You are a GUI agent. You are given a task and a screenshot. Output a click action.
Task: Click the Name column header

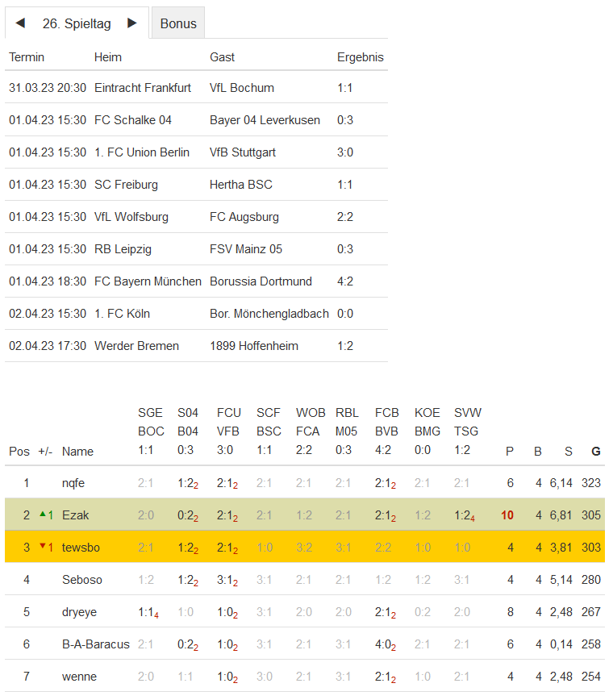(77, 452)
